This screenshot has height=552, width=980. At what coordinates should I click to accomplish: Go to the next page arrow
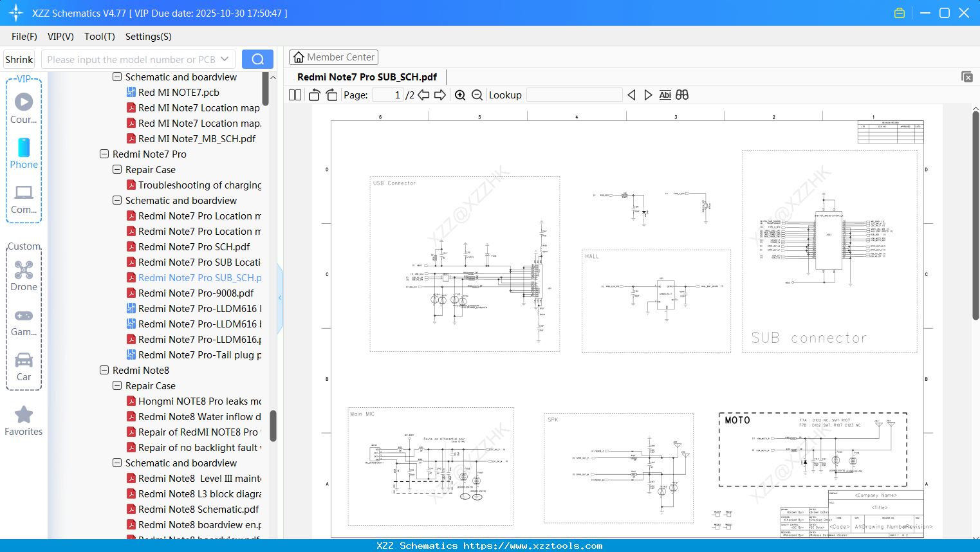pyautogui.click(x=440, y=95)
